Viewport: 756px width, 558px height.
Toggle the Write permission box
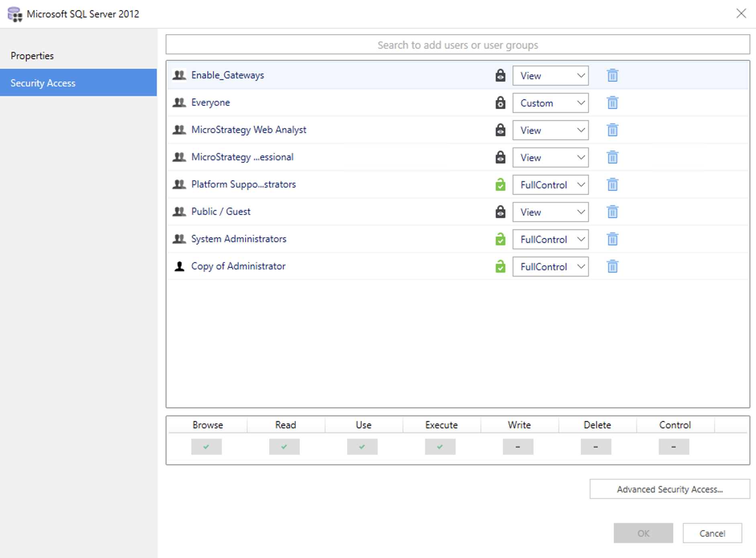pos(518,447)
